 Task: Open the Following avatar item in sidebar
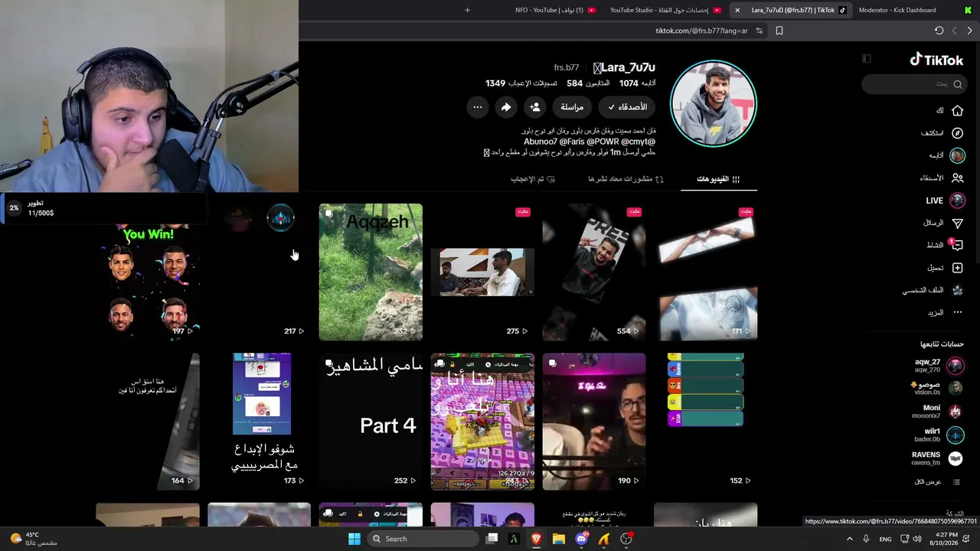[957, 155]
